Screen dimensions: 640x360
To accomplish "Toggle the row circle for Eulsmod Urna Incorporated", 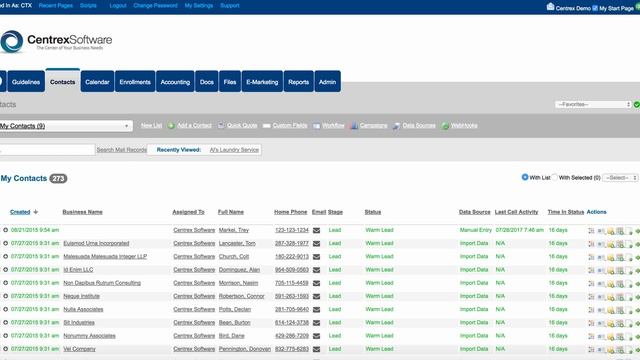I will (x=5, y=243).
